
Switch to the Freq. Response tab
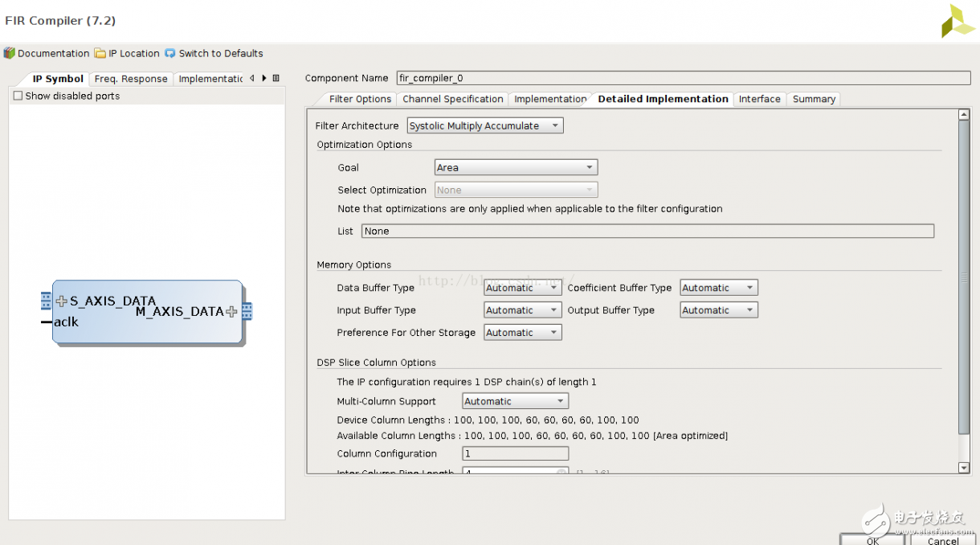pyautogui.click(x=131, y=79)
